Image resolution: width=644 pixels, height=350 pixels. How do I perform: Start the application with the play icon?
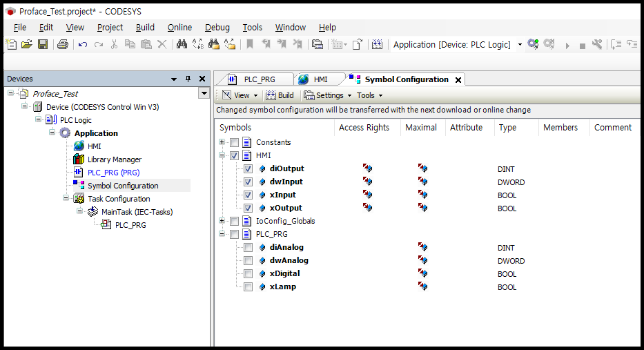point(567,46)
